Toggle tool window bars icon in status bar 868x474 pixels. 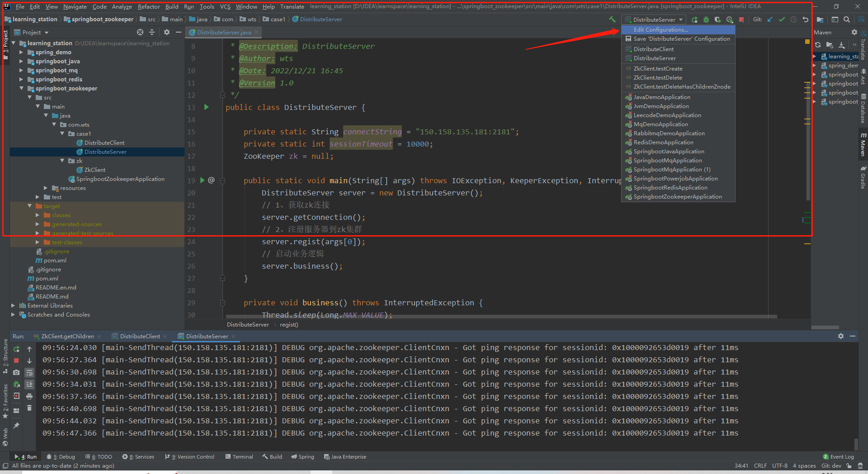click(5, 465)
